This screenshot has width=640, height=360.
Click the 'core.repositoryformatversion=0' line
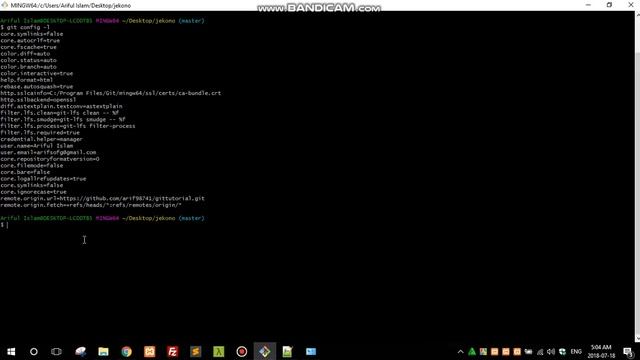point(50,159)
